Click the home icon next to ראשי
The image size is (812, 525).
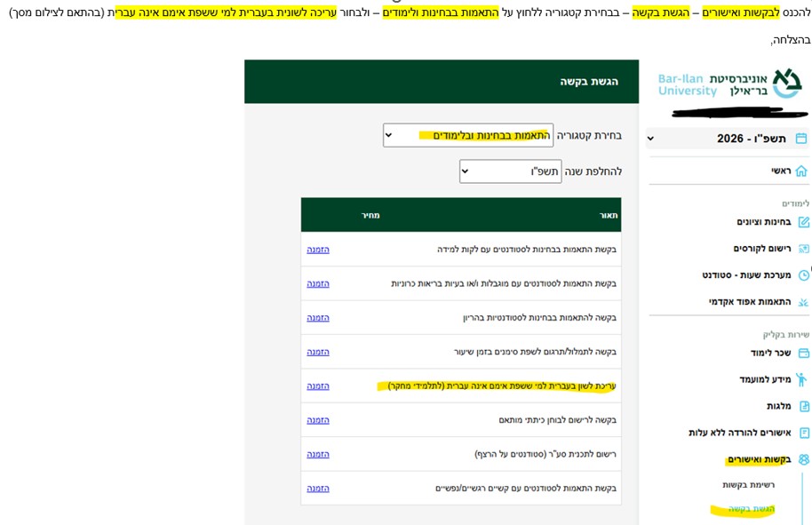pyautogui.click(x=801, y=171)
